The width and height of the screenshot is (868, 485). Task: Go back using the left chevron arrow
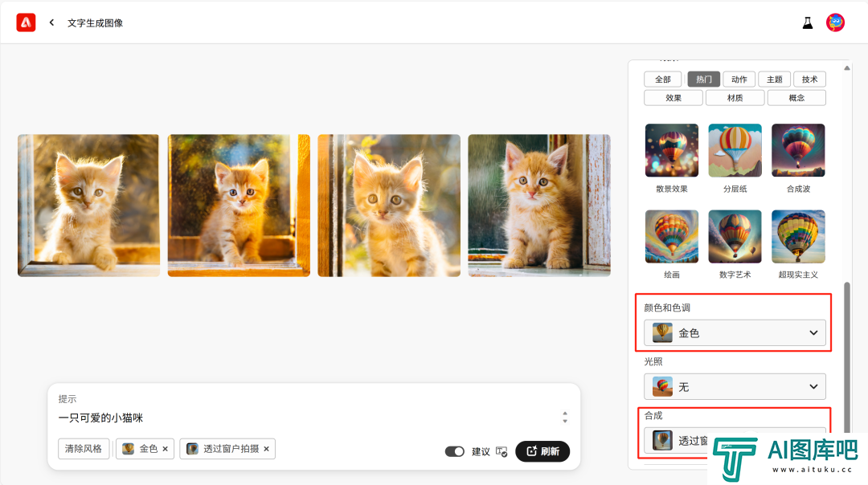pyautogui.click(x=51, y=22)
